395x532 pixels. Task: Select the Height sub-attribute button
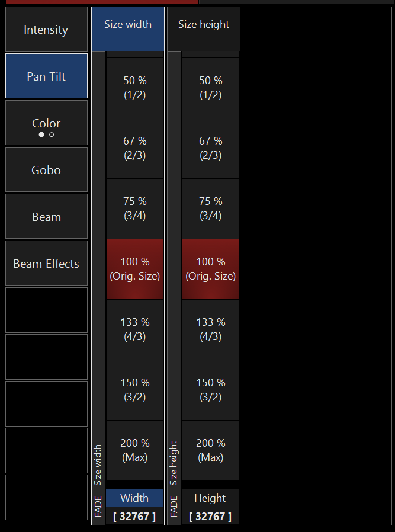click(210, 498)
